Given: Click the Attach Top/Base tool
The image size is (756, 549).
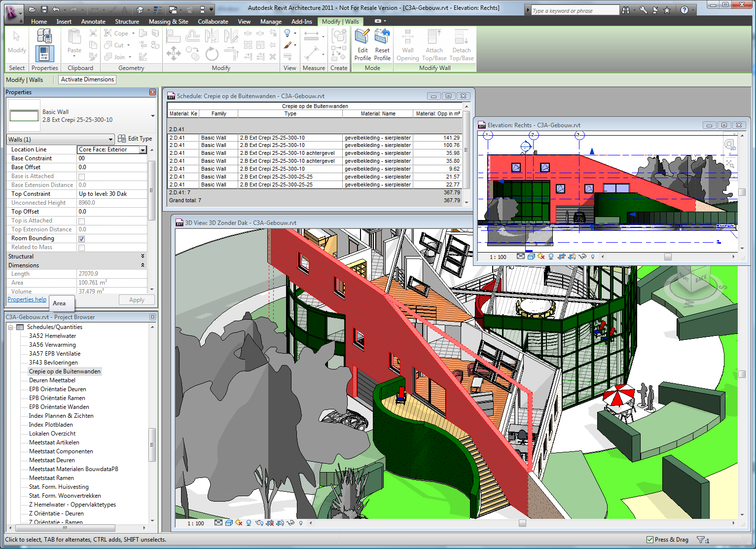Looking at the screenshot, I should tap(434, 45).
